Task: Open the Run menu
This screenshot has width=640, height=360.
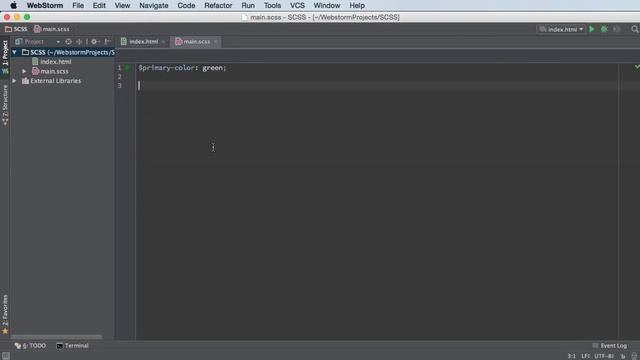Action: pos(248,5)
